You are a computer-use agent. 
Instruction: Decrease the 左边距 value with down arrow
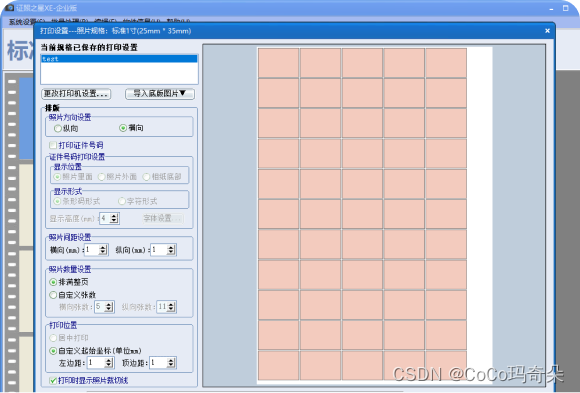click(x=109, y=365)
